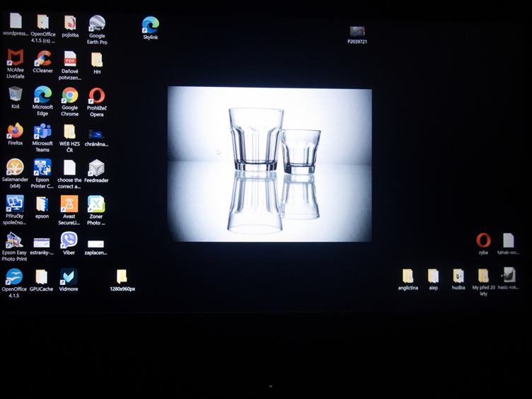Select the wordpress file icon

16,21
